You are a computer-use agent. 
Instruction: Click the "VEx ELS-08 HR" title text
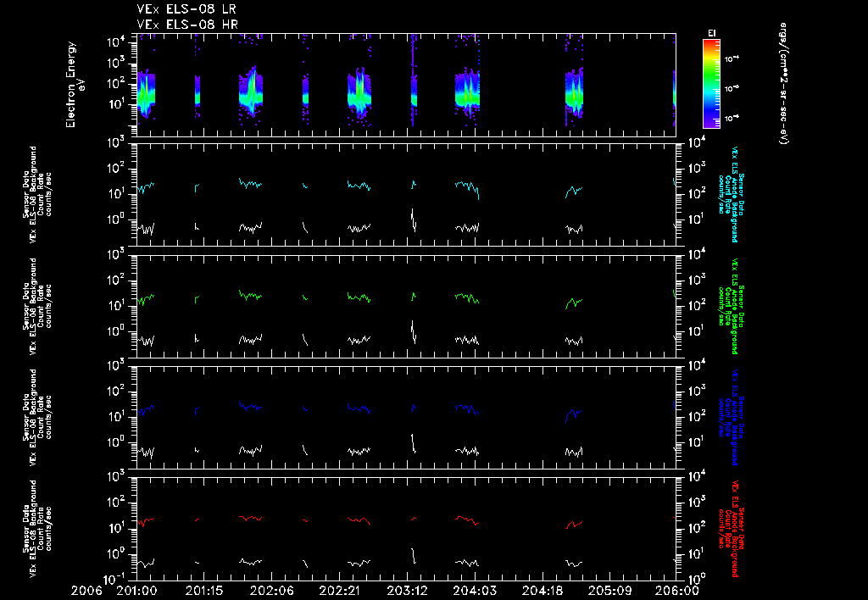click(187, 25)
